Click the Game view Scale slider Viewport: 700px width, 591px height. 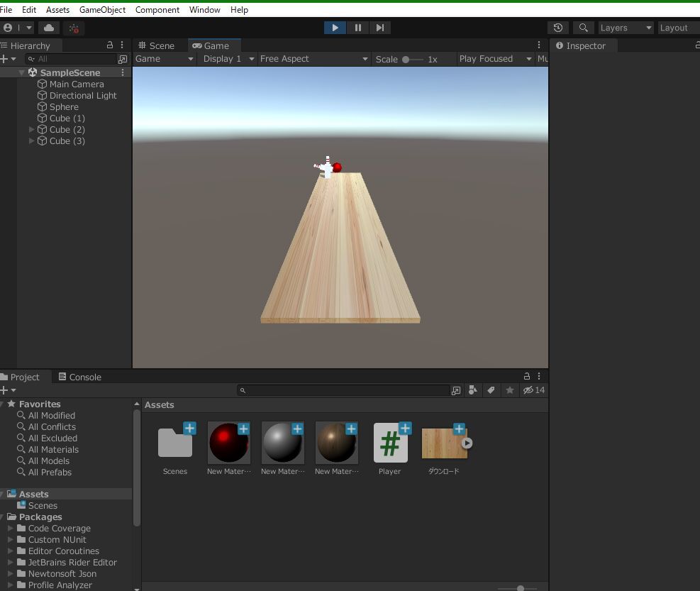[411, 60]
